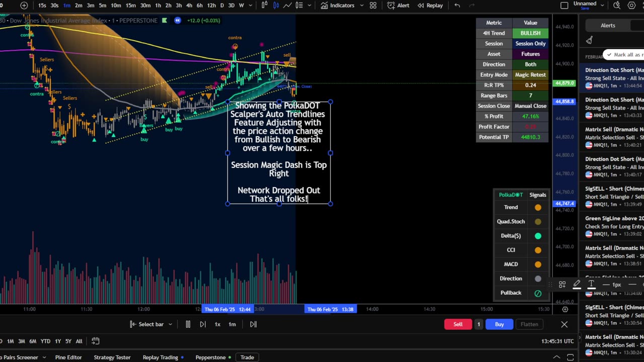
Task: Select the candles chart style icon
Action: (x=276, y=6)
